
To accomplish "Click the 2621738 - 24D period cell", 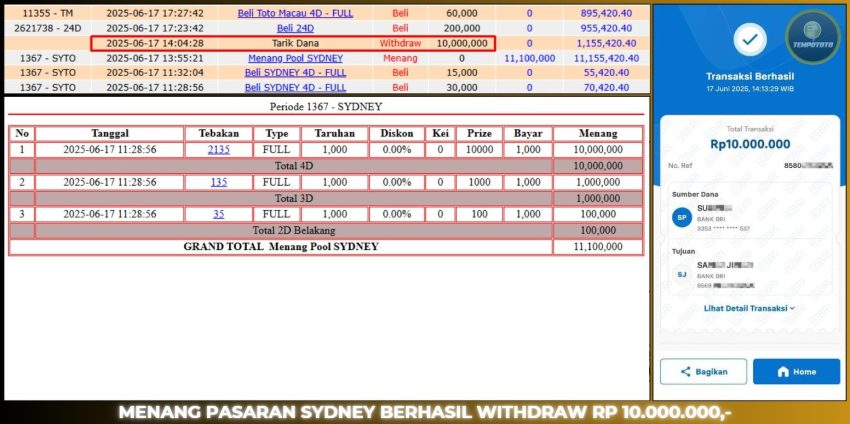I will point(48,28).
